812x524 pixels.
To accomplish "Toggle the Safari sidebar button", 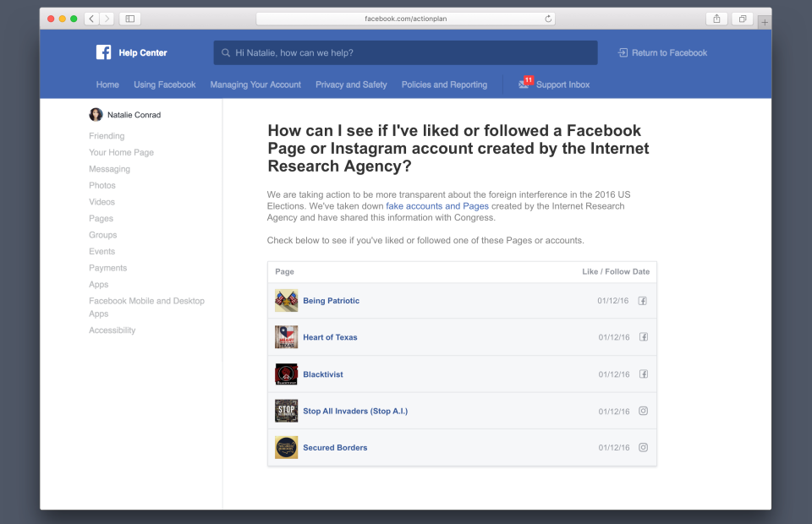I will coord(130,19).
